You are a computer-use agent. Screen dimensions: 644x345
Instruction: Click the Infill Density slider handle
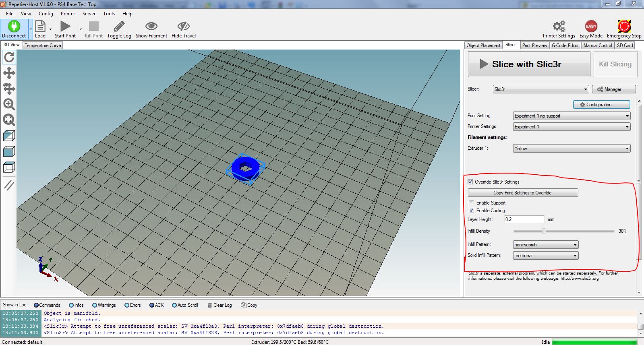[x=544, y=231]
